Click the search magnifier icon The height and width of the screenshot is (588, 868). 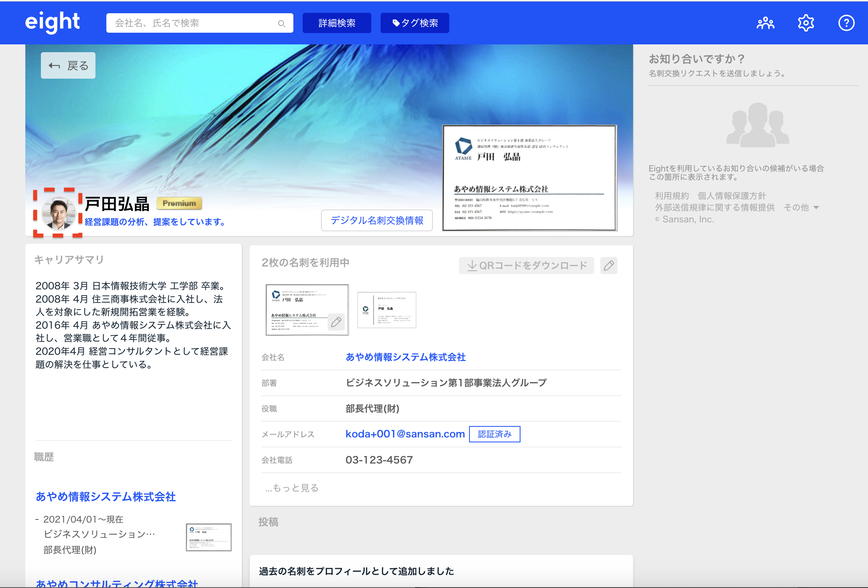point(281,23)
